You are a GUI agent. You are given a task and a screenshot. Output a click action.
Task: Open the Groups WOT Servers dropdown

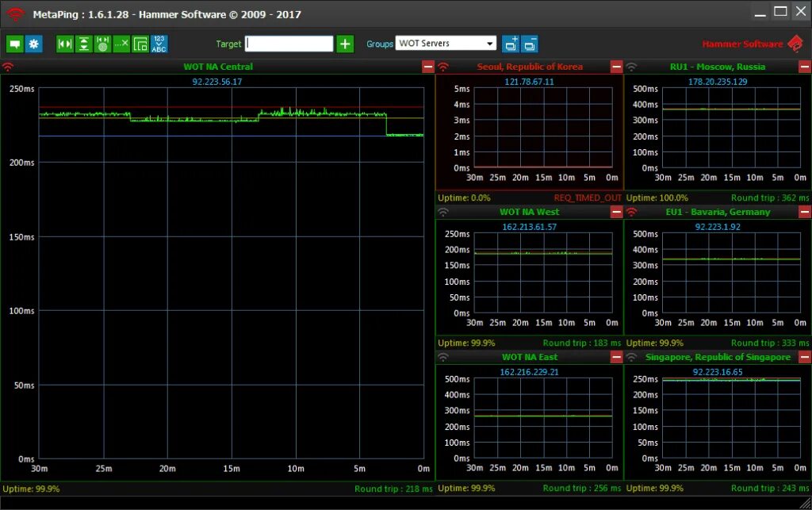pyautogui.click(x=446, y=44)
